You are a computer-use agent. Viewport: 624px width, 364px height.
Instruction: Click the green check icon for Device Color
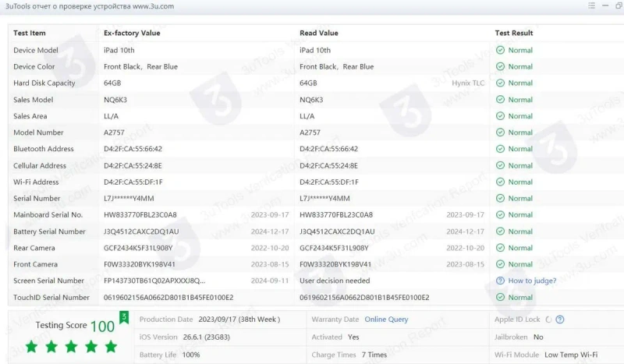click(500, 66)
